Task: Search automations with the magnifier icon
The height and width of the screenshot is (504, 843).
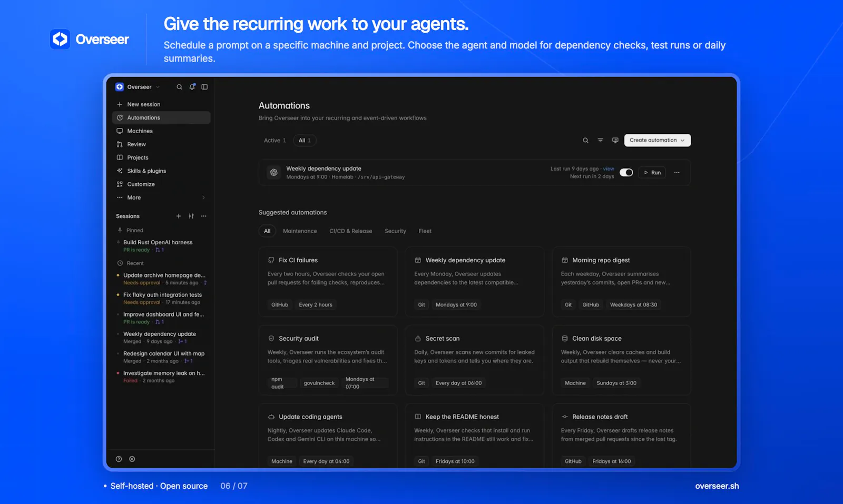Action: click(x=585, y=140)
